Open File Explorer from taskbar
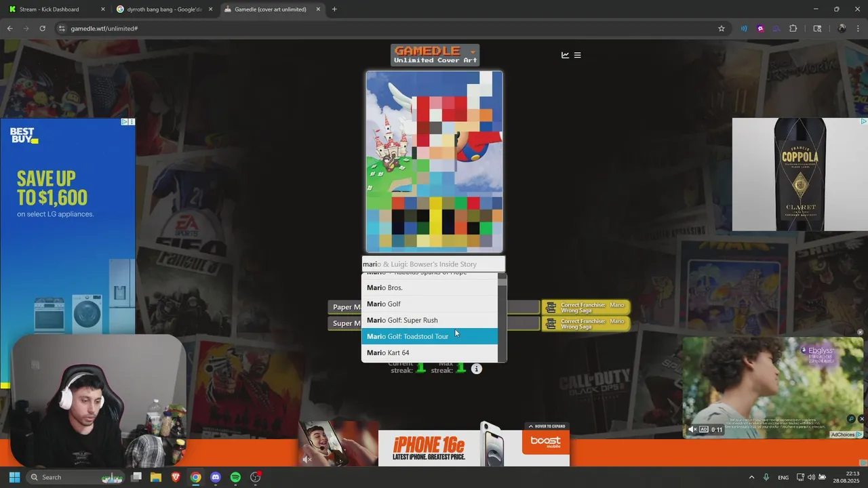868x488 pixels. pos(156,477)
